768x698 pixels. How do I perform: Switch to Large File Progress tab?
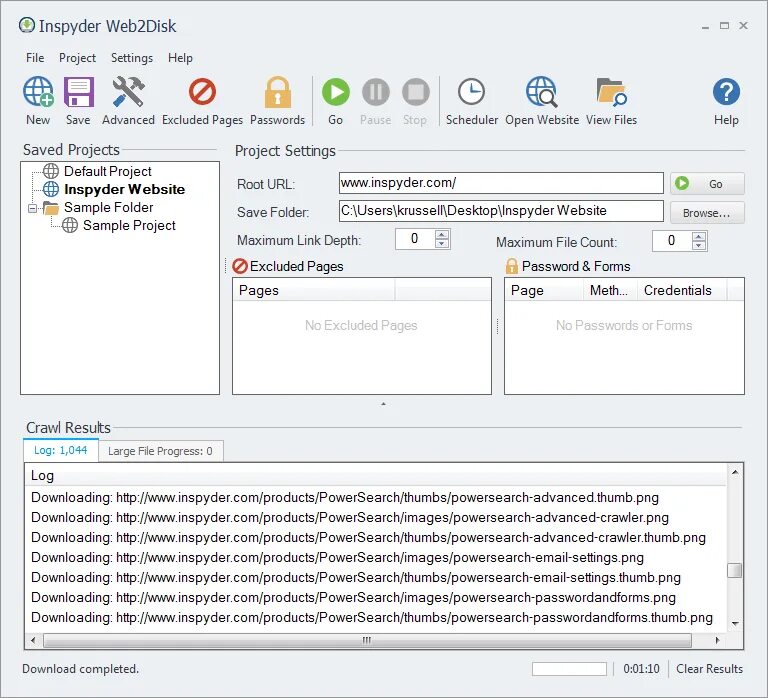160,451
